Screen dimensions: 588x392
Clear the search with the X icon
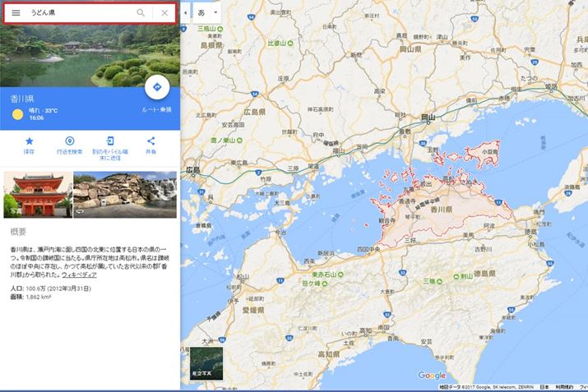click(164, 13)
